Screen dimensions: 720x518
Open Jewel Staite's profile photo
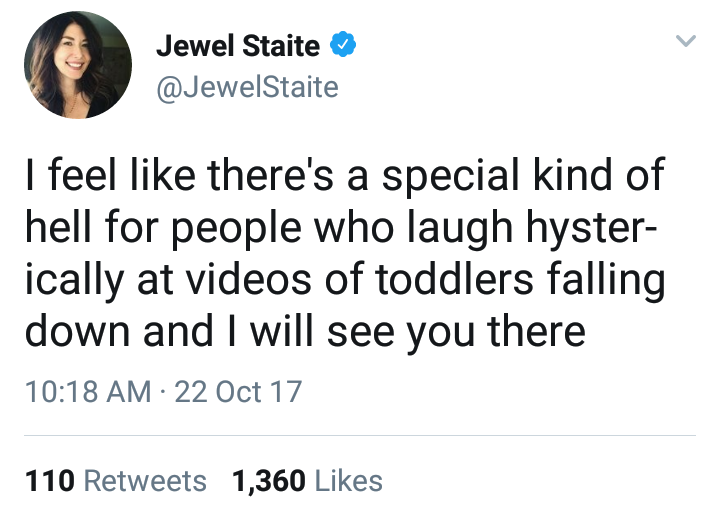coord(79,64)
